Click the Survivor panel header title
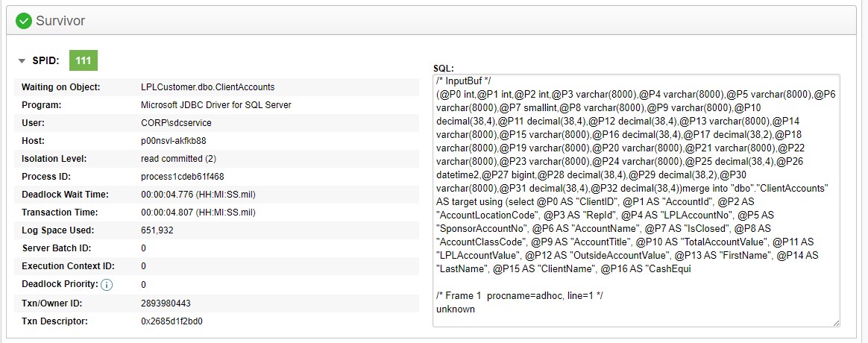Screen dimensions: 868x343 point(60,20)
